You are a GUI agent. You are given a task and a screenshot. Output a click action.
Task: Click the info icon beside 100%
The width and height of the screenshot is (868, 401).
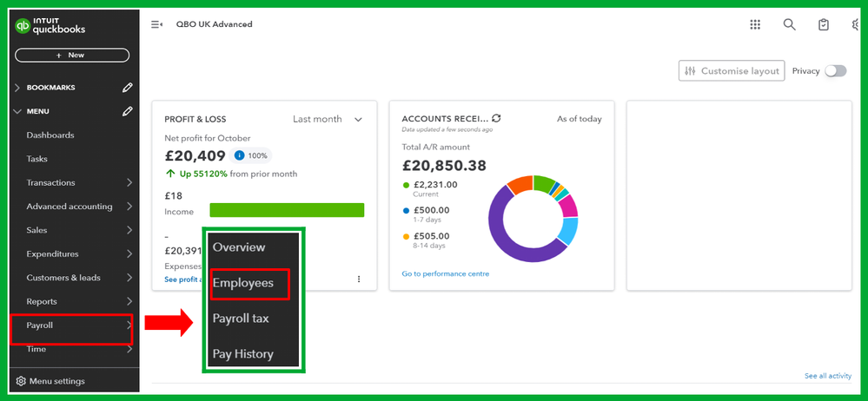(x=239, y=156)
